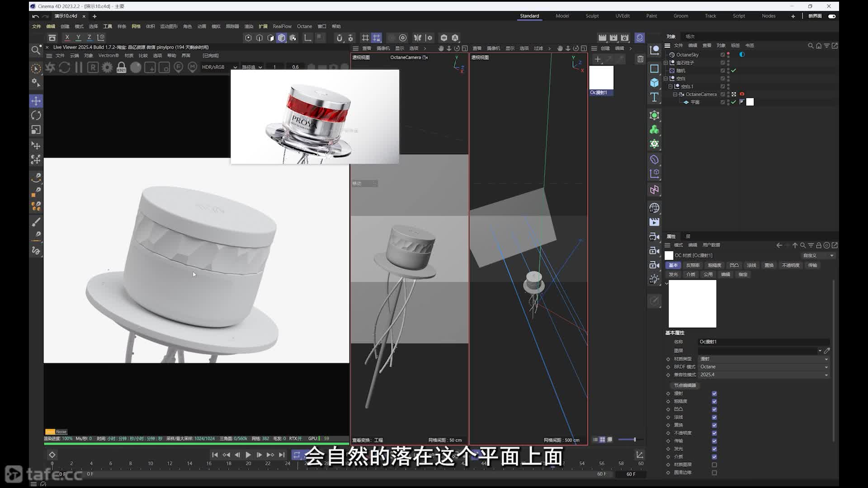Viewport: 868px width, 488px height.
Task: Open the HDR/sRGB dropdown
Action: 219,67
